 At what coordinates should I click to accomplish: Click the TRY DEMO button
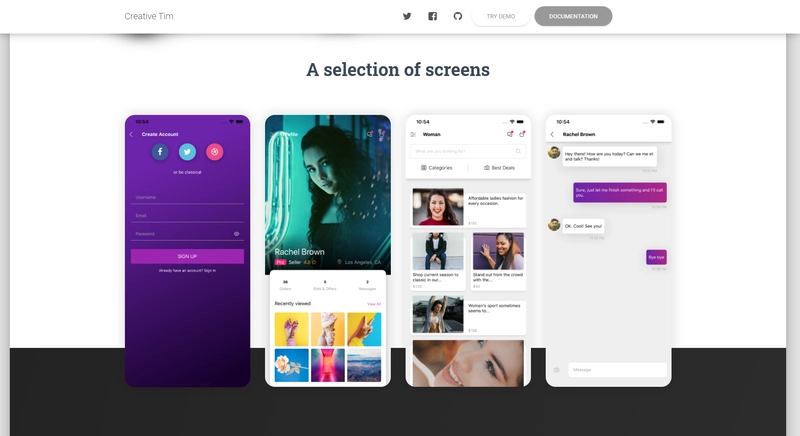(x=501, y=16)
